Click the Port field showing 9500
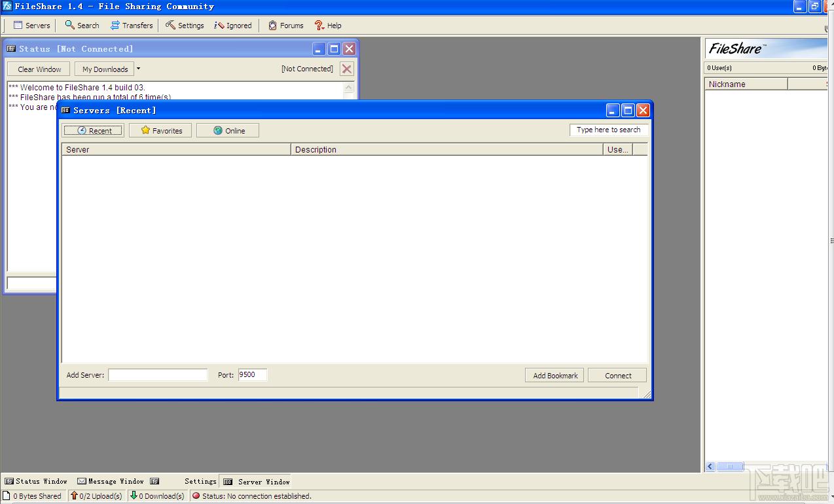The image size is (834, 504). pyautogui.click(x=253, y=375)
